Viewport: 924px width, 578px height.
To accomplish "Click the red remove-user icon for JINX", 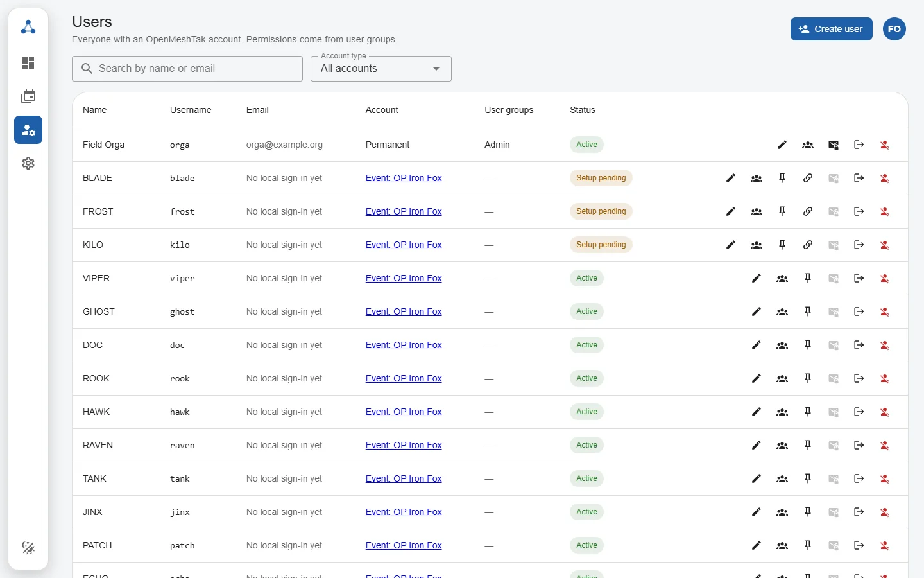I will point(885,512).
